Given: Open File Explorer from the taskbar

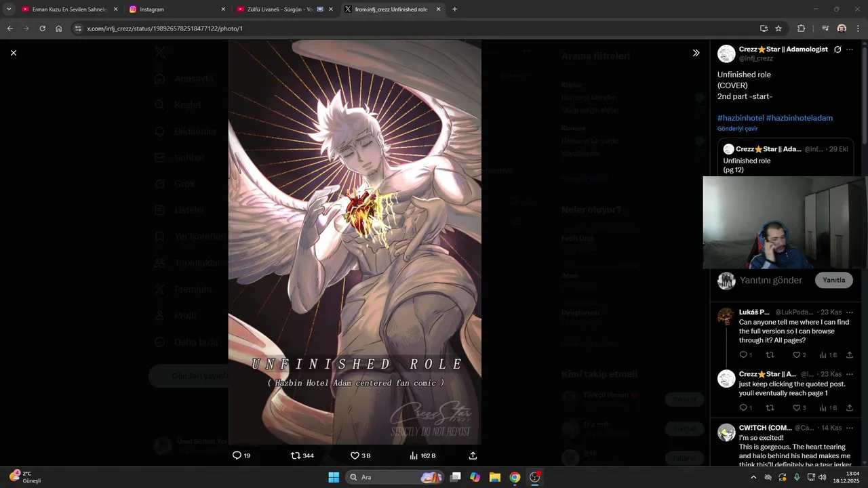Looking at the screenshot, I should pos(495,477).
